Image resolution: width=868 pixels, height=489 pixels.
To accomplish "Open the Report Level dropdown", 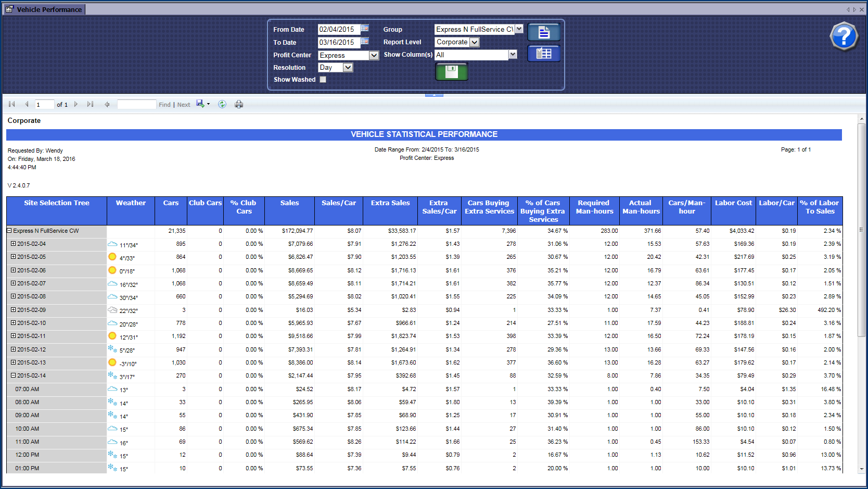I will 474,42.
